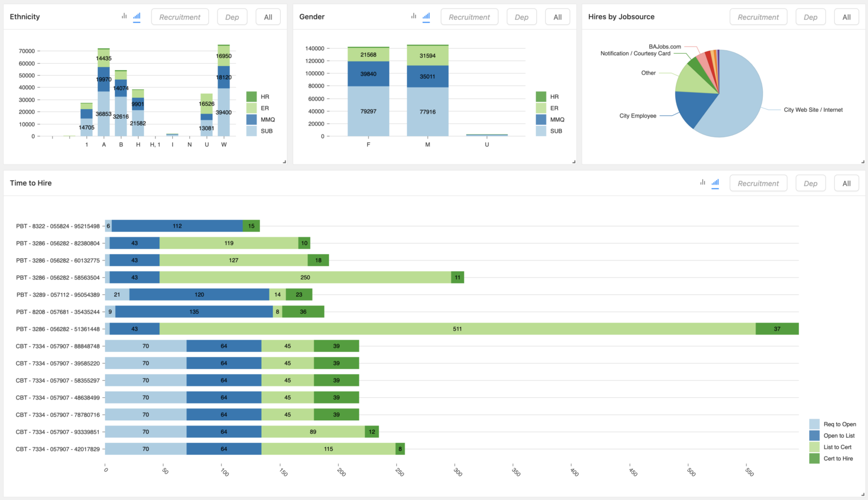Click City Web Site / Internet pie label

click(813, 110)
